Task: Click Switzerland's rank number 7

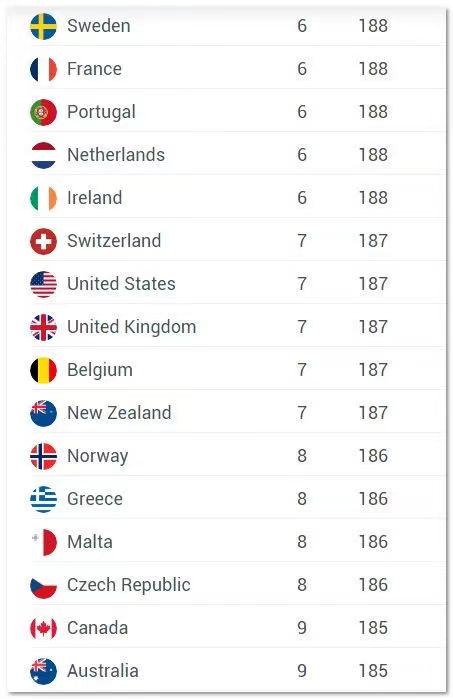Action: (x=302, y=241)
